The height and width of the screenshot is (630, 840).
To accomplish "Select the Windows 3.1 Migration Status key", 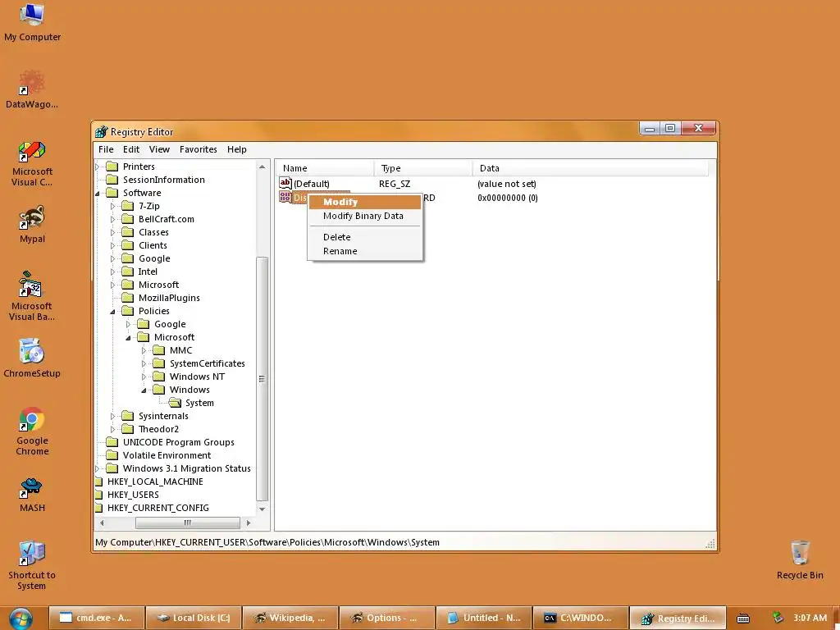I will (186, 468).
